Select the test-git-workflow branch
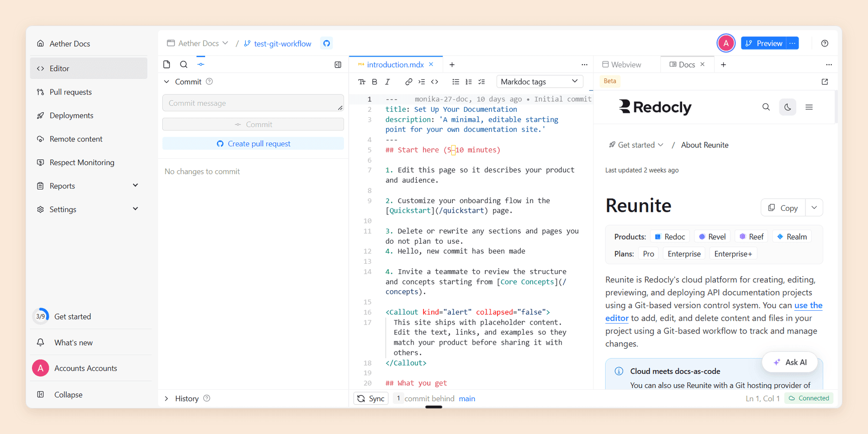Image resolution: width=868 pixels, height=434 pixels. (278, 43)
